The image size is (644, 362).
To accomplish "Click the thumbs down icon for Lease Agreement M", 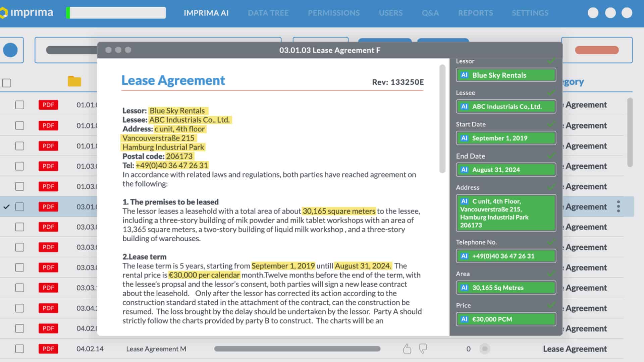I will pos(423,349).
